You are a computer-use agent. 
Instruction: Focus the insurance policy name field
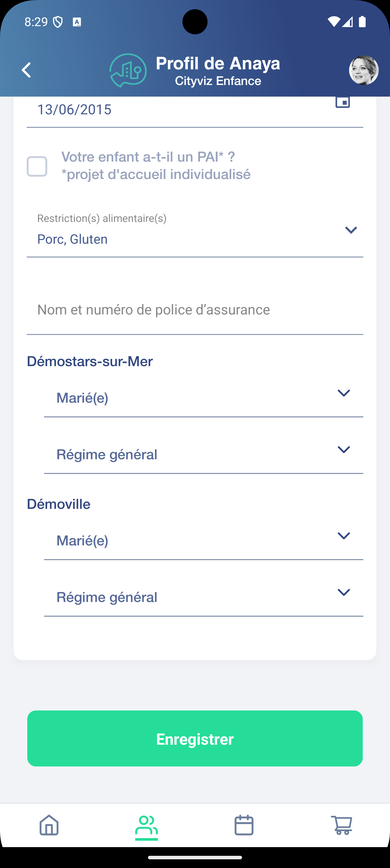pyautogui.click(x=195, y=310)
